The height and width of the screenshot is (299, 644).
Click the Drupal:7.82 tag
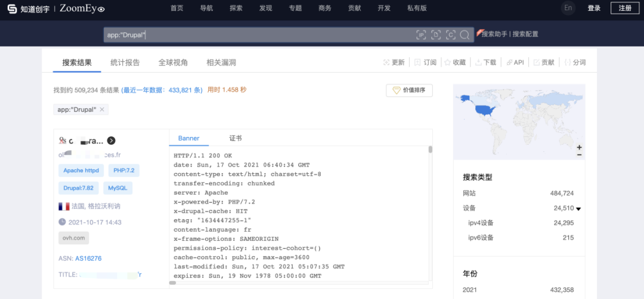point(79,188)
